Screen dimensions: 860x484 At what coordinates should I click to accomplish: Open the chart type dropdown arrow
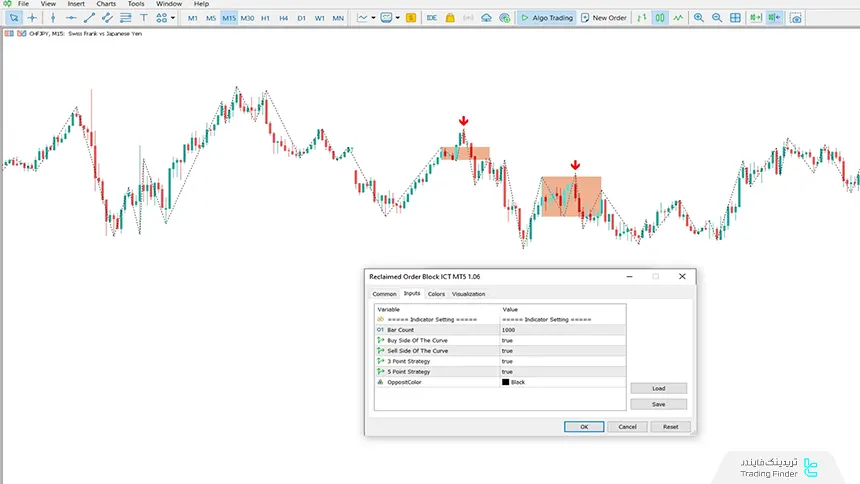tap(375, 18)
